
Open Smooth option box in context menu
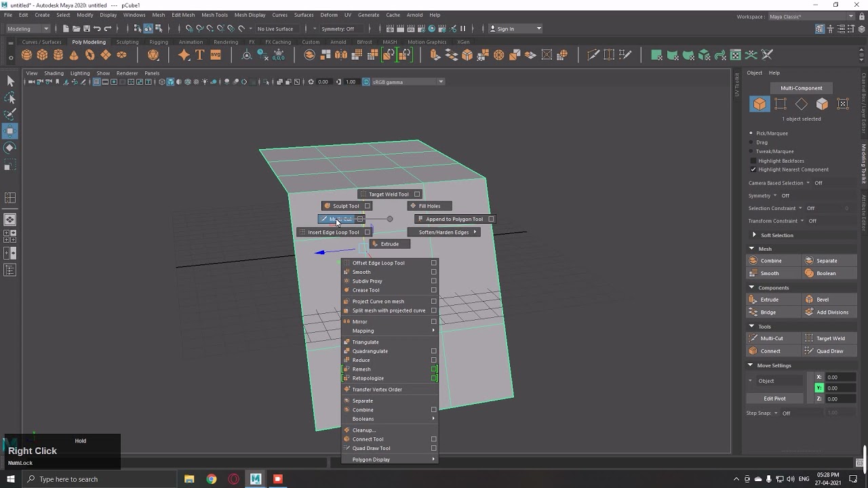[x=434, y=272]
